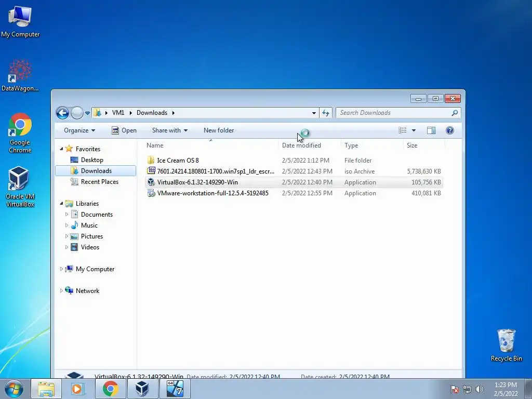Screen dimensions: 532x399
Task: Open Desktop under Favorites
Action: click(x=92, y=160)
